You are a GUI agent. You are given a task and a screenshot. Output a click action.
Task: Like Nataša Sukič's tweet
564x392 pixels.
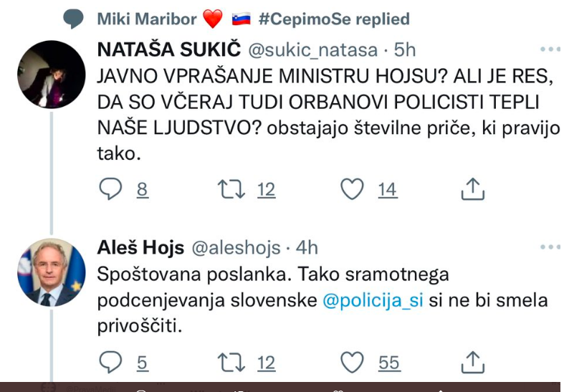(351, 189)
